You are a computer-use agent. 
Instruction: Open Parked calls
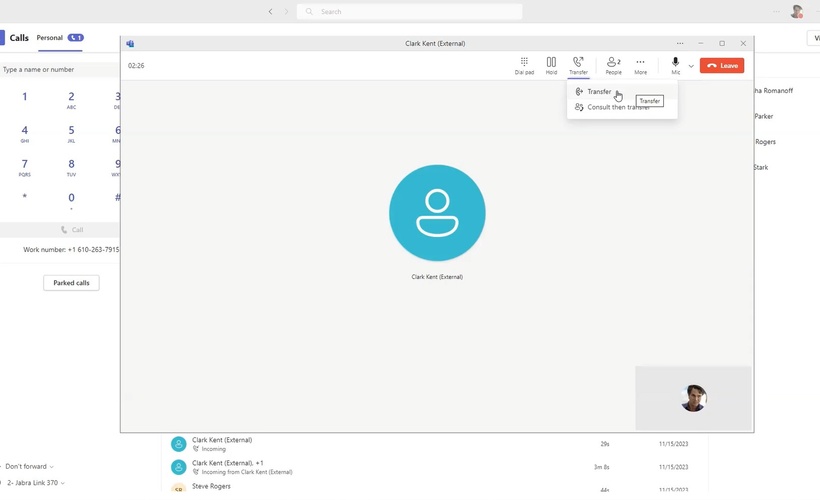[x=71, y=283]
